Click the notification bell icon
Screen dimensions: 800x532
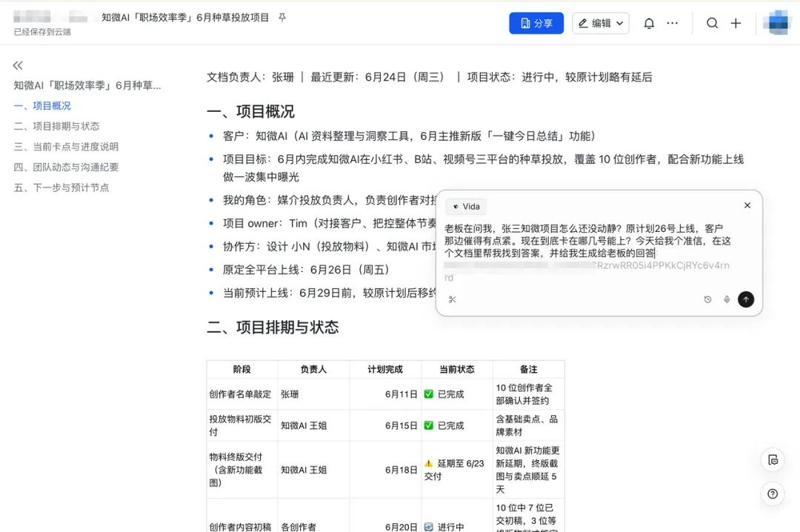pyautogui.click(x=649, y=24)
